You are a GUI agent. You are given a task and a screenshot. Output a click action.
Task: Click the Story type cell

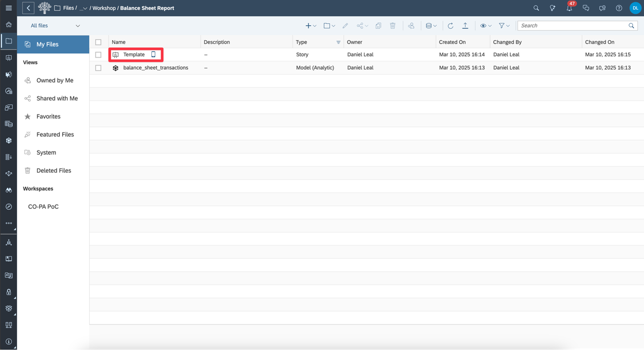[x=302, y=54]
